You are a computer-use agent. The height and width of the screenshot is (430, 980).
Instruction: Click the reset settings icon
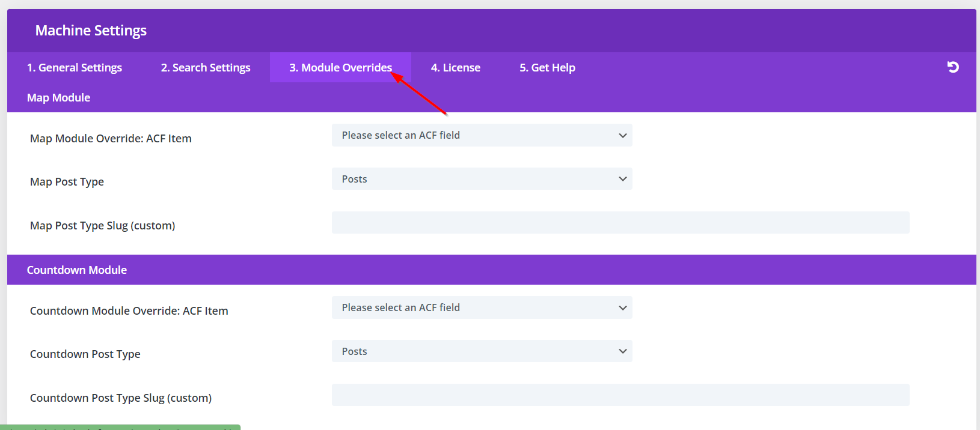coord(953,67)
